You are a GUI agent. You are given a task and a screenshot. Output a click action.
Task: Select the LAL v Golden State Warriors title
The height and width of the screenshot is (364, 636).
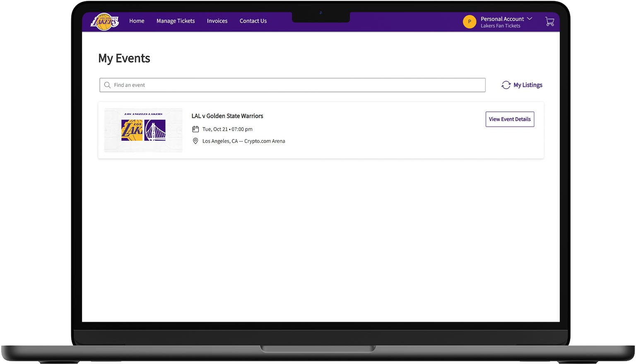click(x=227, y=116)
